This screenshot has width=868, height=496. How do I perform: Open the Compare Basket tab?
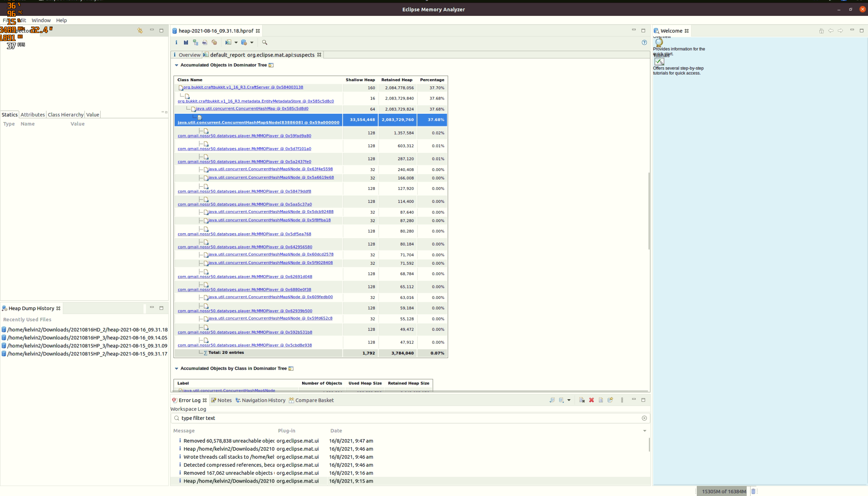tap(311, 400)
